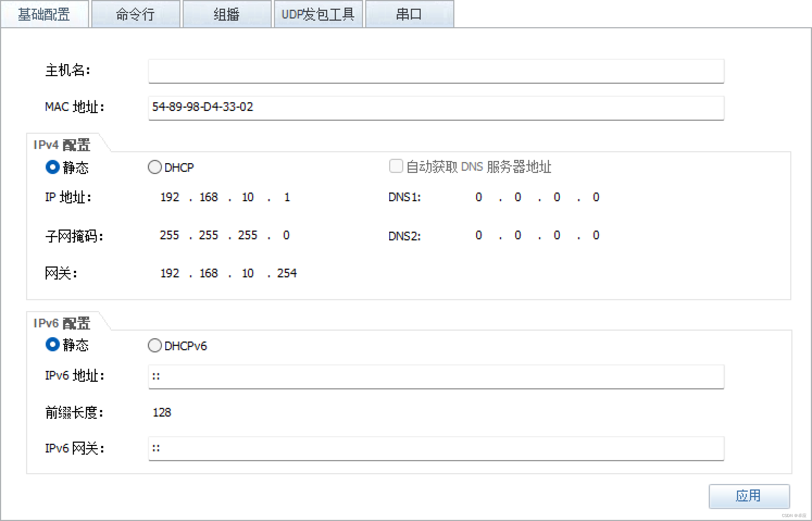Enable 自动获取 DNS 服务器地址 checkbox
Screen dimensions: 812x521
(x=396, y=166)
